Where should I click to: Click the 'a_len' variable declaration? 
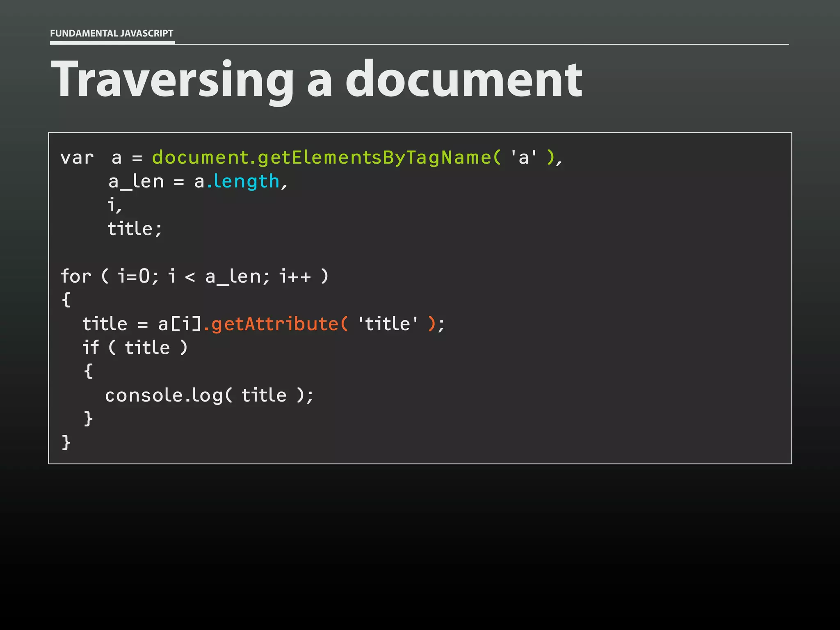pos(136,182)
